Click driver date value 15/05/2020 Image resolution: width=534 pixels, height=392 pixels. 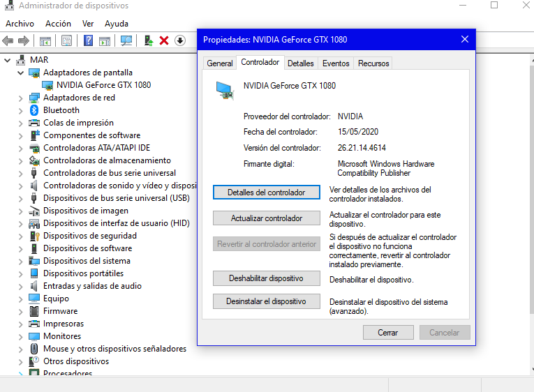pyautogui.click(x=358, y=132)
